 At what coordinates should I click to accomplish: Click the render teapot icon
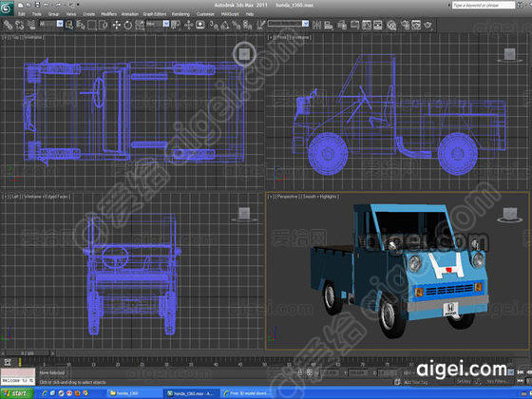(428, 25)
